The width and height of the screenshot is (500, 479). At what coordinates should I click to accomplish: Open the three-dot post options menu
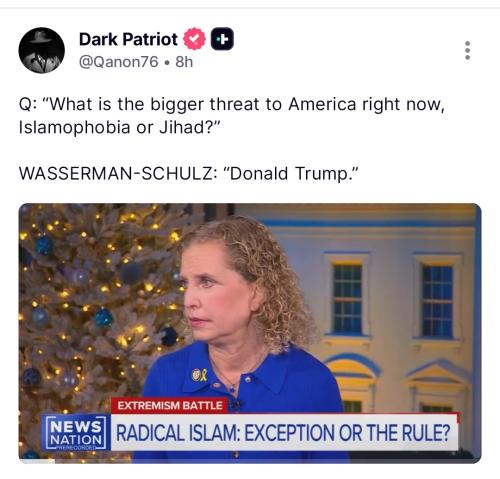(467, 51)
